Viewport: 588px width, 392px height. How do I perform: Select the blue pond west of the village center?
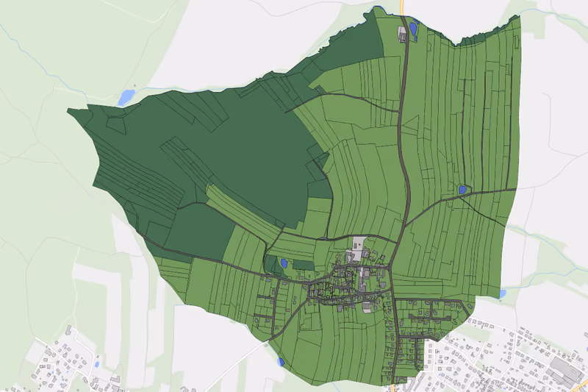click(284, 263)
